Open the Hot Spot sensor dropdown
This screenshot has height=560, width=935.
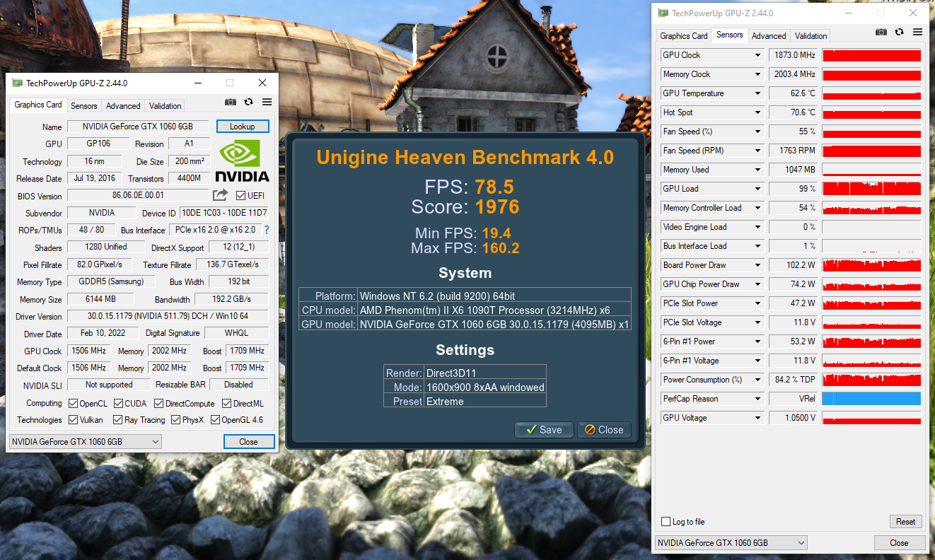[x=757, y=112]
